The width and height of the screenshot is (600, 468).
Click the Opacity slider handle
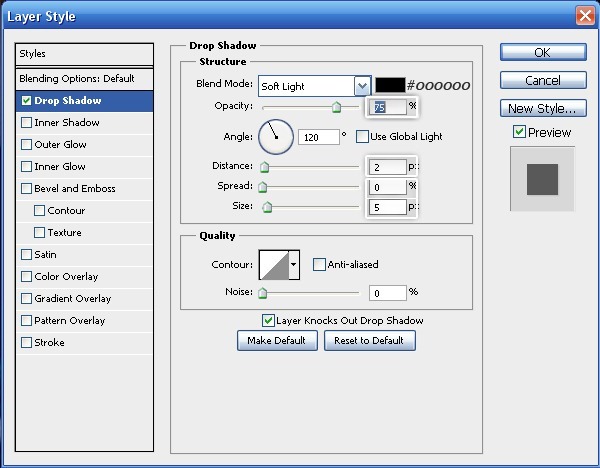coord(336,107)
